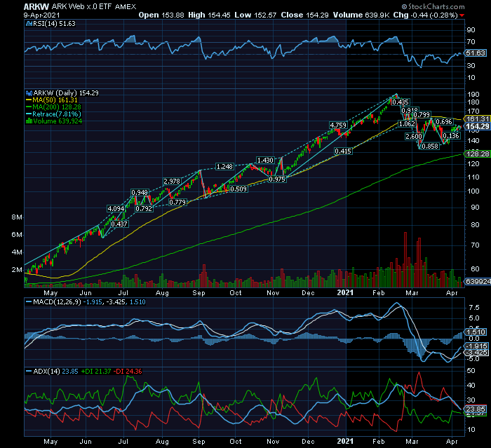491x448 pixels.
Task: Click the 2021 label below the ADX panel
Action: click(x=345, y=442)
